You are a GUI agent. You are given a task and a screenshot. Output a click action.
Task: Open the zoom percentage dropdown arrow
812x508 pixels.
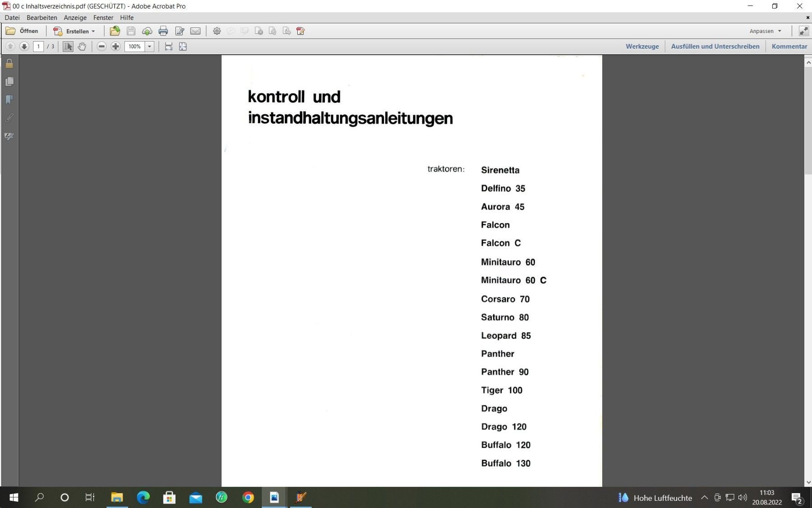[149, 47]
